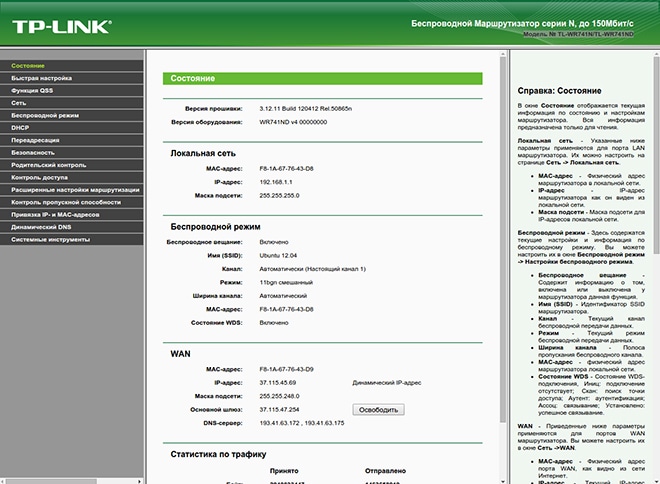
Task: Open the Состояние status page
Action: (28, 66)
